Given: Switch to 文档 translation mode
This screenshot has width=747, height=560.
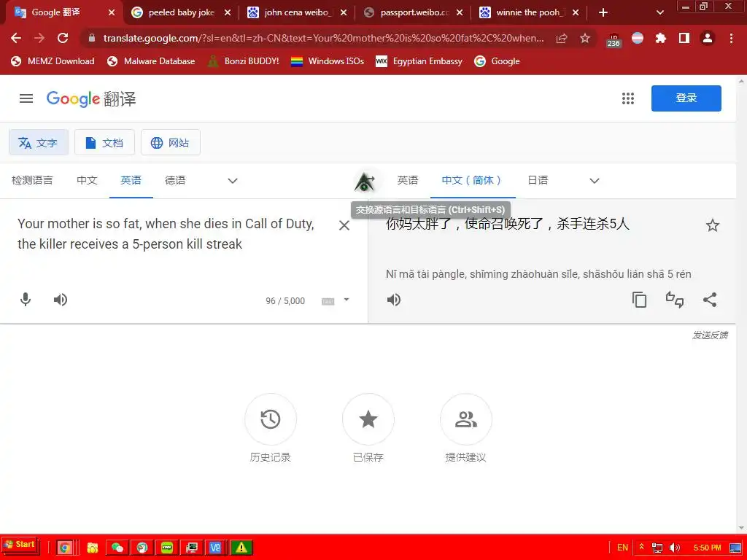Looking at the screenshot, I should (104, 142).
